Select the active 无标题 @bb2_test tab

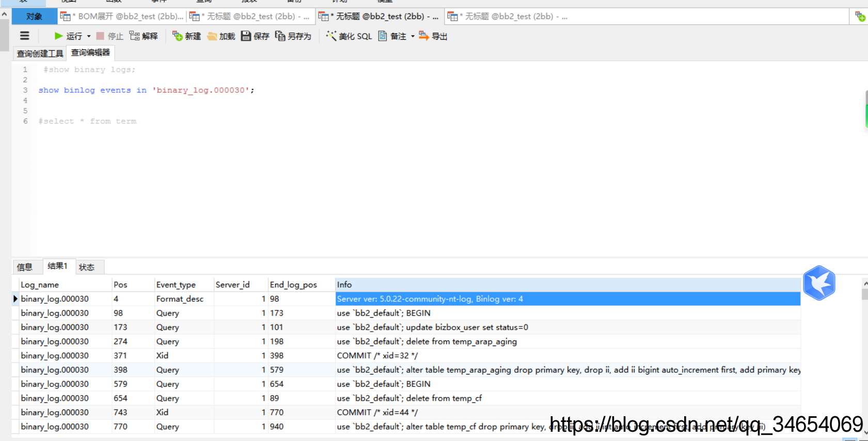tap(380, 17)
